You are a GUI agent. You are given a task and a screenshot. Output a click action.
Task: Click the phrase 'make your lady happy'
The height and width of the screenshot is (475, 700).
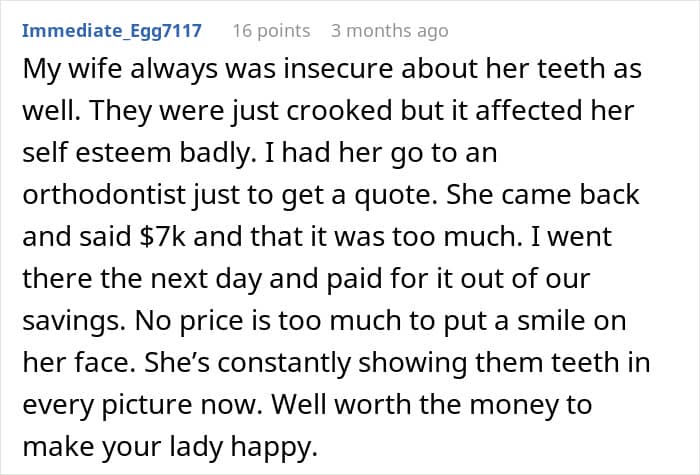168,447
